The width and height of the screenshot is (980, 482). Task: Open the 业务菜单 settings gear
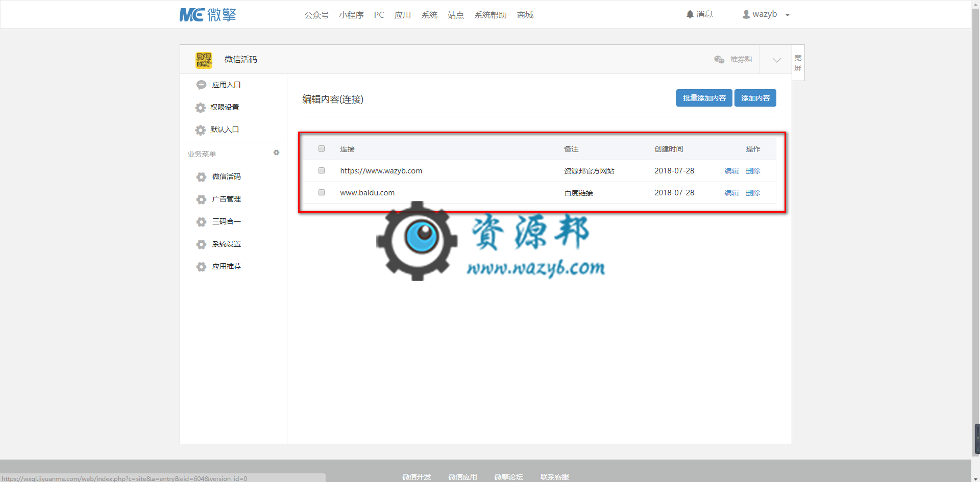point(276,153)
